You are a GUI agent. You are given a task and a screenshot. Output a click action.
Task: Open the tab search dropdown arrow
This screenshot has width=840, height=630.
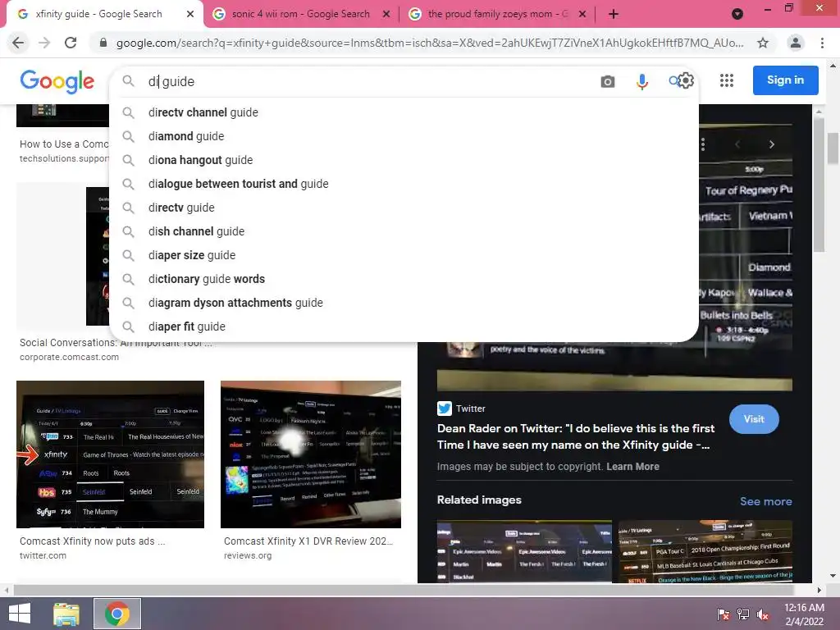point(737,14)
